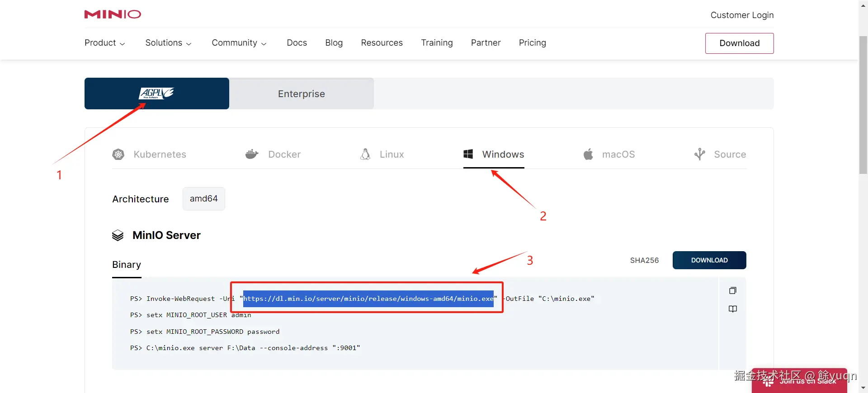Copy the PowerShell commands with copy icon
868x393 pixels.
point(733,290)
